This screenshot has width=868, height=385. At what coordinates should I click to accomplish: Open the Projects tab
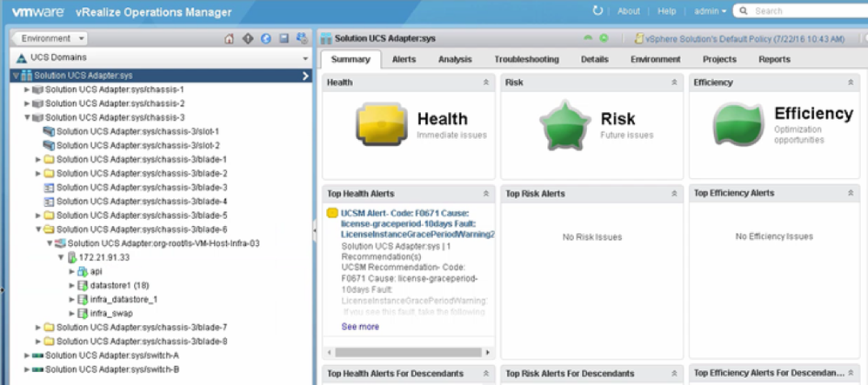coord(719,59)
